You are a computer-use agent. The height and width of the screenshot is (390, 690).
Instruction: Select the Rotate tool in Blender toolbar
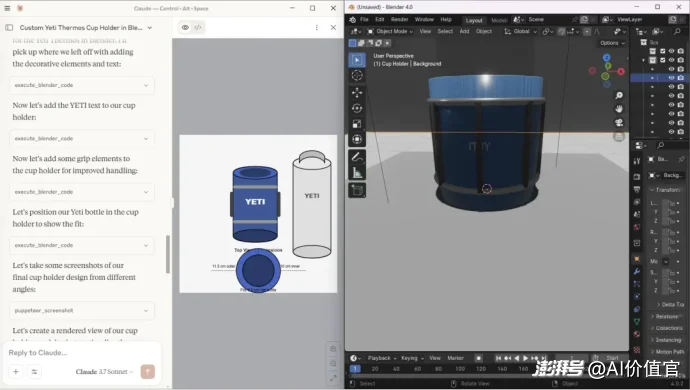(x=357, y=108)
